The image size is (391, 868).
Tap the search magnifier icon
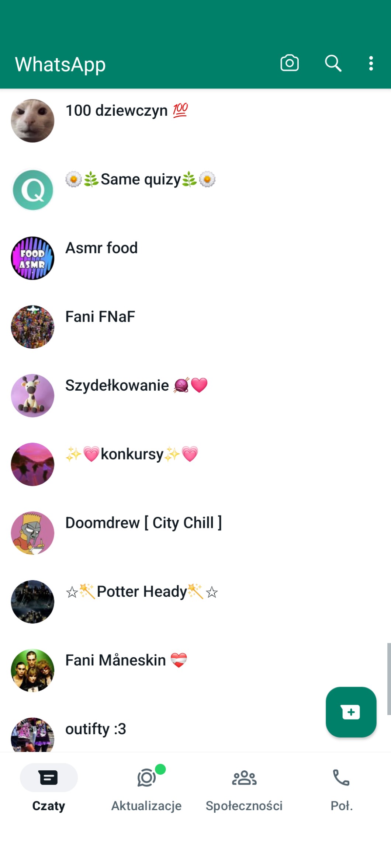tap(333, 63)
